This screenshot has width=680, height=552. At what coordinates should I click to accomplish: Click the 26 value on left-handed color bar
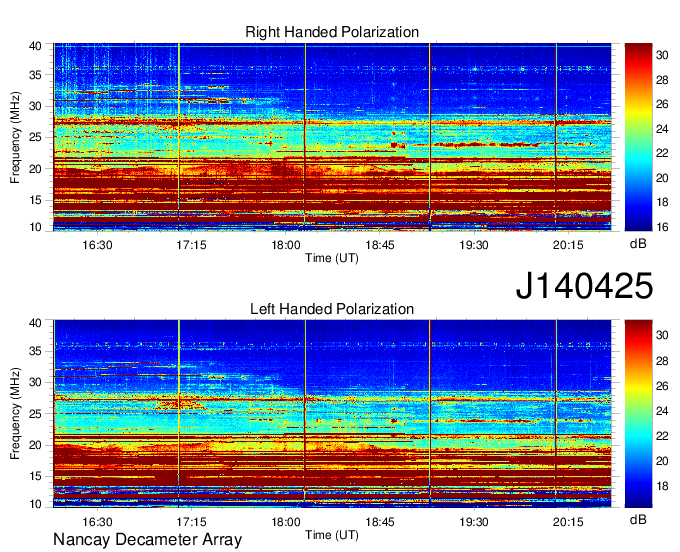pyautogui.click(x=662, y=386)
